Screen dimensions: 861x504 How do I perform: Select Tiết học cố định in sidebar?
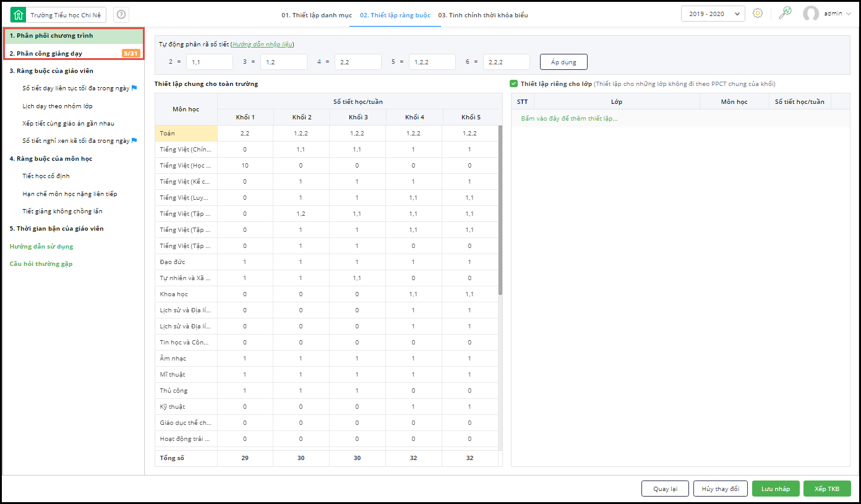(x=45, y=176)
